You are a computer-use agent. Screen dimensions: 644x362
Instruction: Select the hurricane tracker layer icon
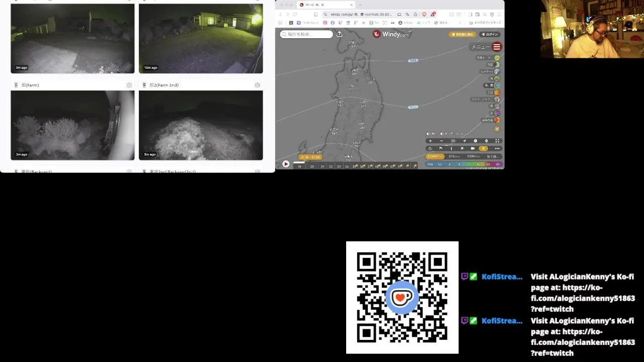click(497, 99)
